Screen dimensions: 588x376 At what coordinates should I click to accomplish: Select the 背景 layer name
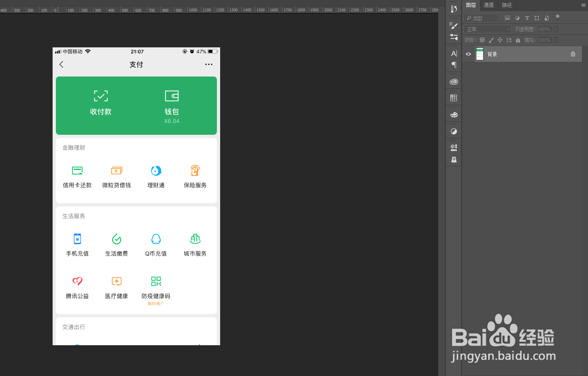click(492, 54)
